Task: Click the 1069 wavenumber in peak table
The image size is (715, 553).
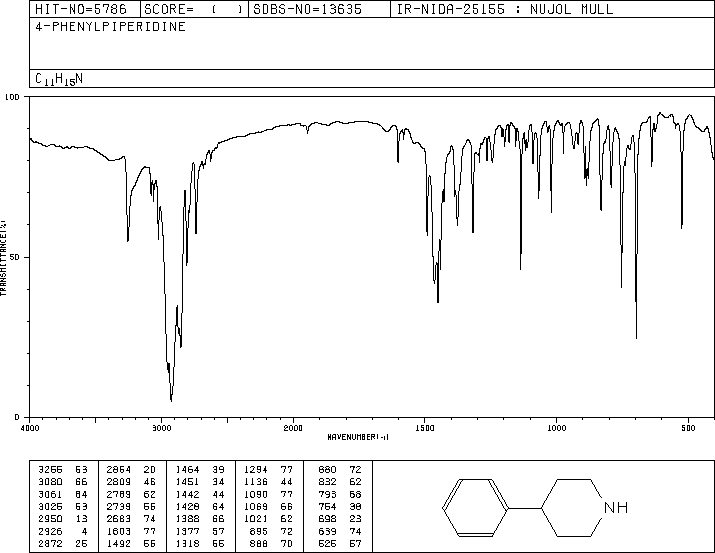Action: click(x=256, y=506)
